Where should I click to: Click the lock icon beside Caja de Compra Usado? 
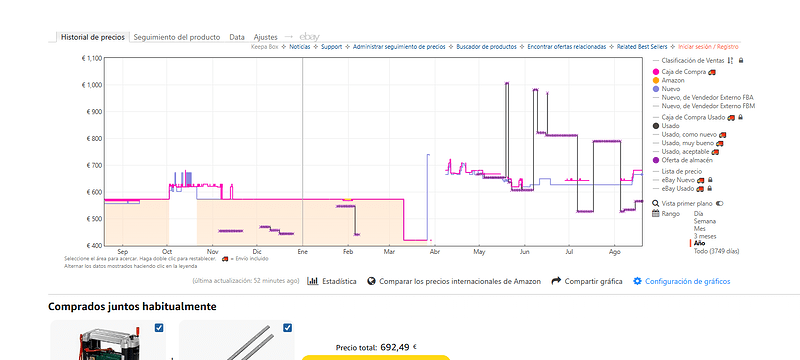(741, 117)
